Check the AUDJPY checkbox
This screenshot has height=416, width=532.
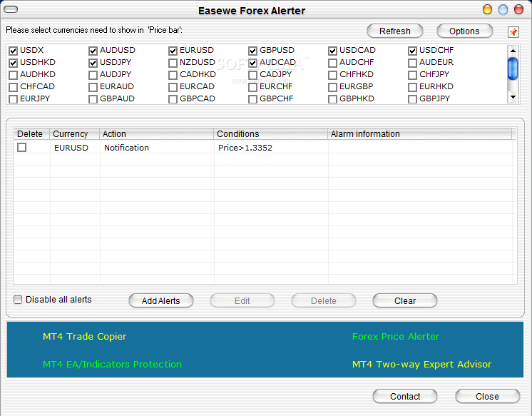click(x=93, y=75)
